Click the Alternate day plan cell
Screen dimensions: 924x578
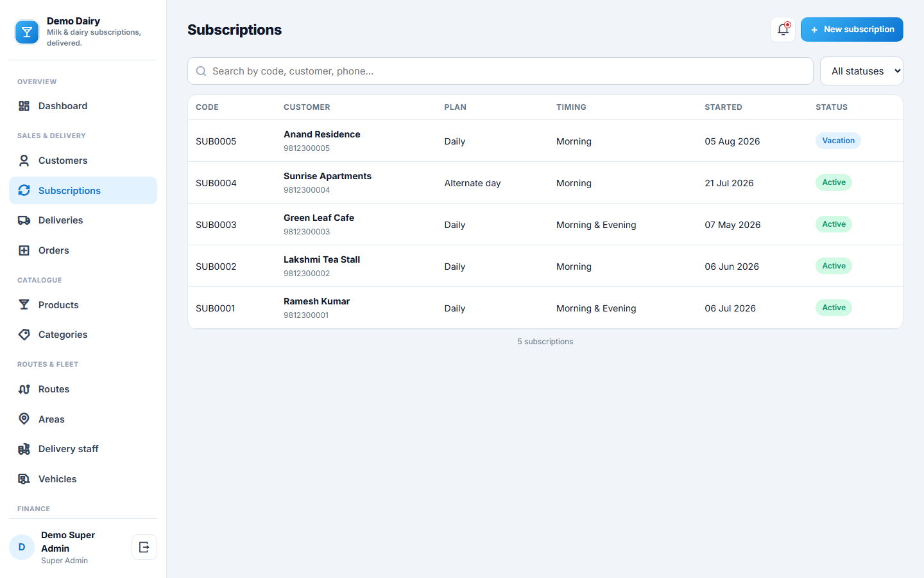[x=473, y=183]
